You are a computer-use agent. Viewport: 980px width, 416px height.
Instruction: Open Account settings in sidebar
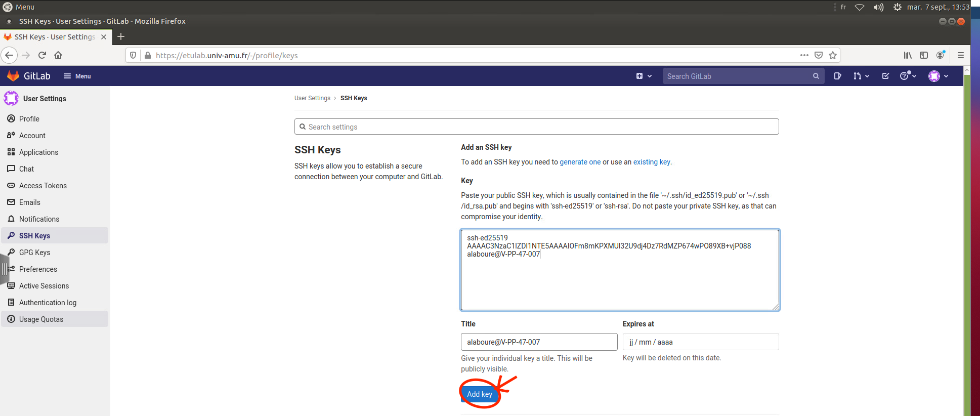click(55, 136)
